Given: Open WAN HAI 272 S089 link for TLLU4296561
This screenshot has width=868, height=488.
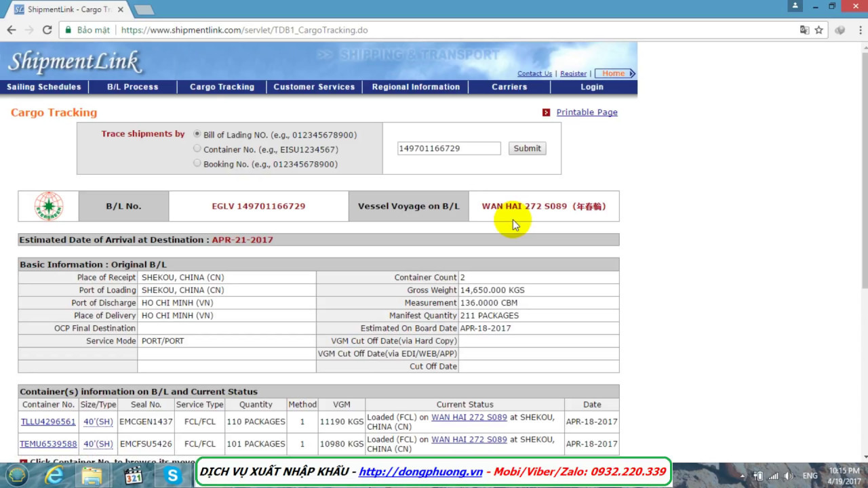Looking at the screenshot, I should pos(469,417).
